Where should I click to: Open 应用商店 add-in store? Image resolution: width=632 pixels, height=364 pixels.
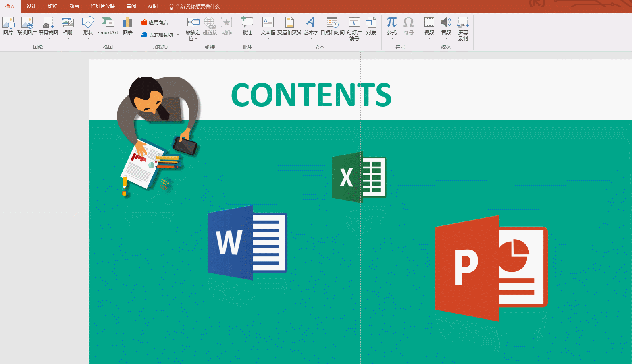(155, 22)
